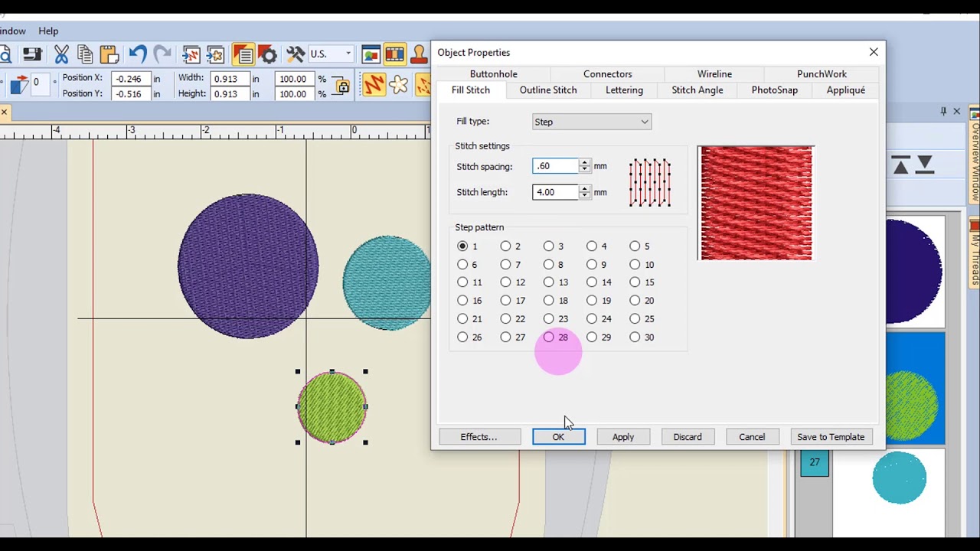The height and width of the screenshot is (551, 980).
Task: Open the Fill type Step dropdown
Action: coord(592,122)
